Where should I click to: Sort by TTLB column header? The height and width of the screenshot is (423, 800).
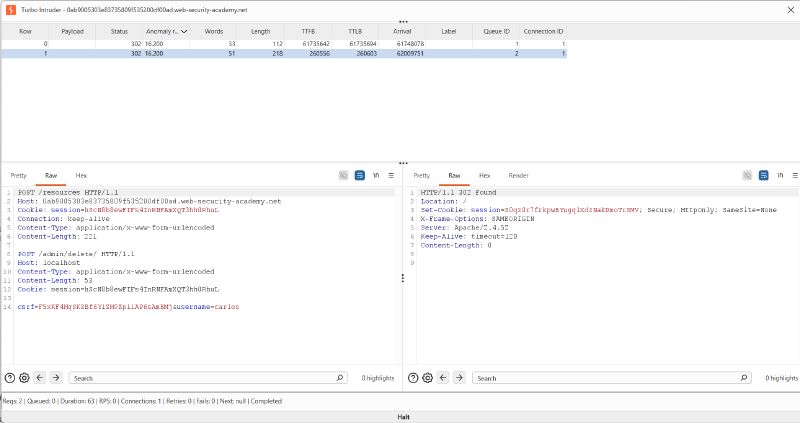click(355, 32)
